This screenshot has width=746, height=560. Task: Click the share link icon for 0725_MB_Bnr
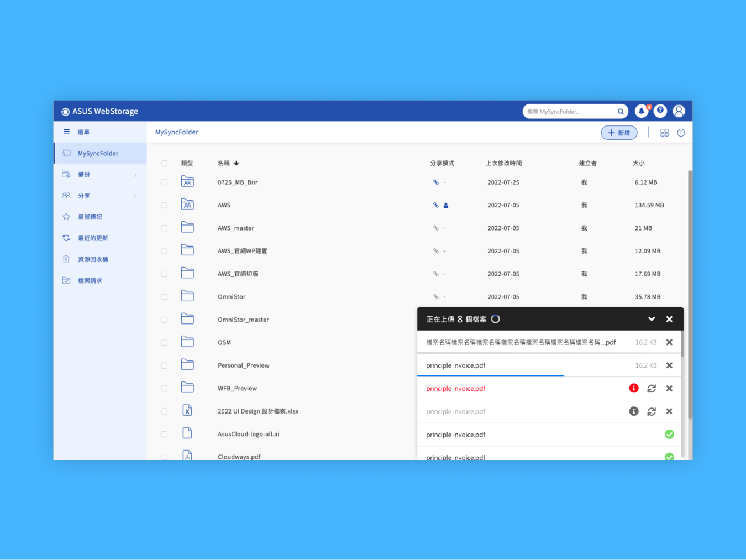tap(436, 182)
